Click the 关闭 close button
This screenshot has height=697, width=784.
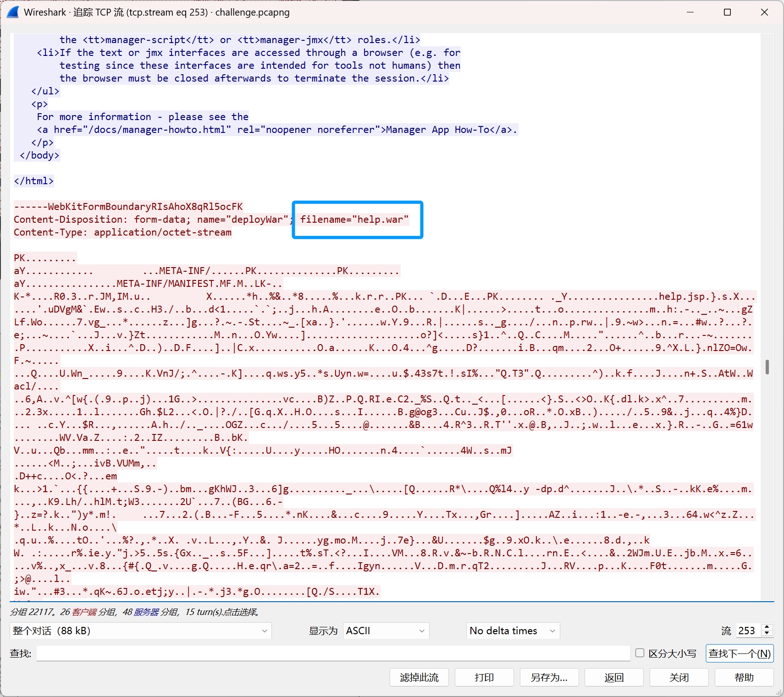pyautogui.click(x=679, y=677)
